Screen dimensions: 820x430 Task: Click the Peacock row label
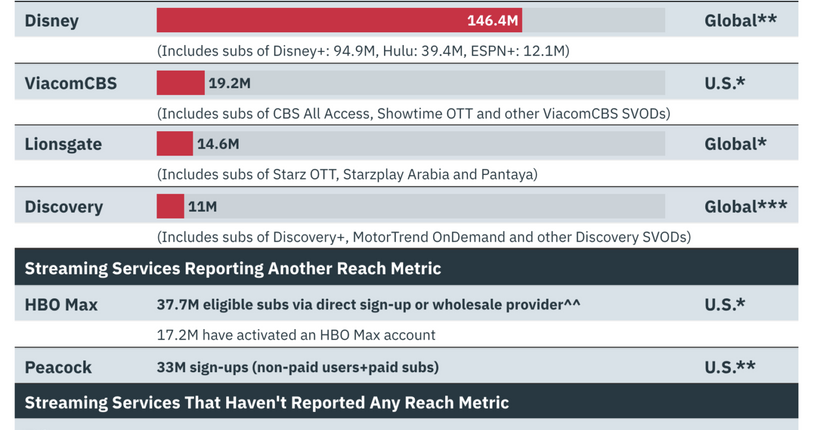coord(58,367)
